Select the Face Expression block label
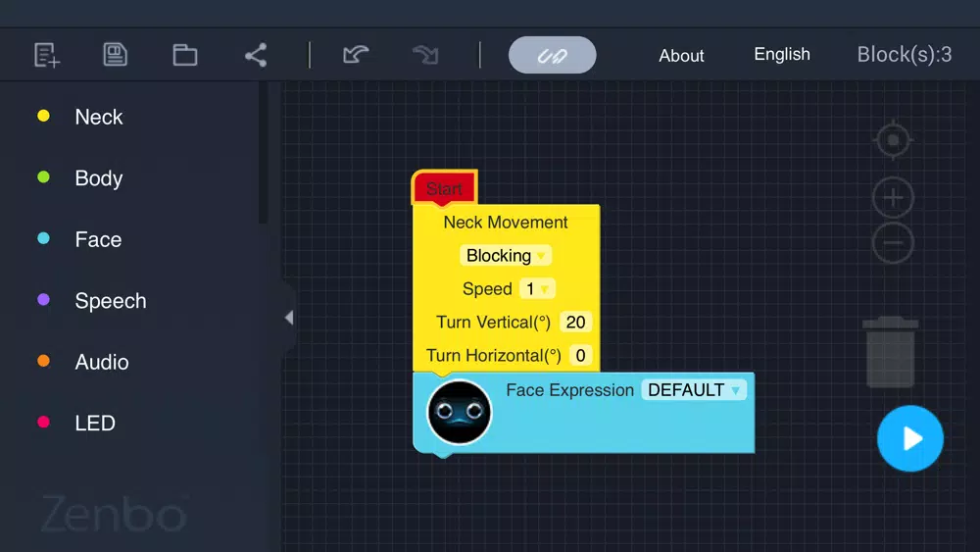This screenshot has height=552, width=980. point(570,390)
